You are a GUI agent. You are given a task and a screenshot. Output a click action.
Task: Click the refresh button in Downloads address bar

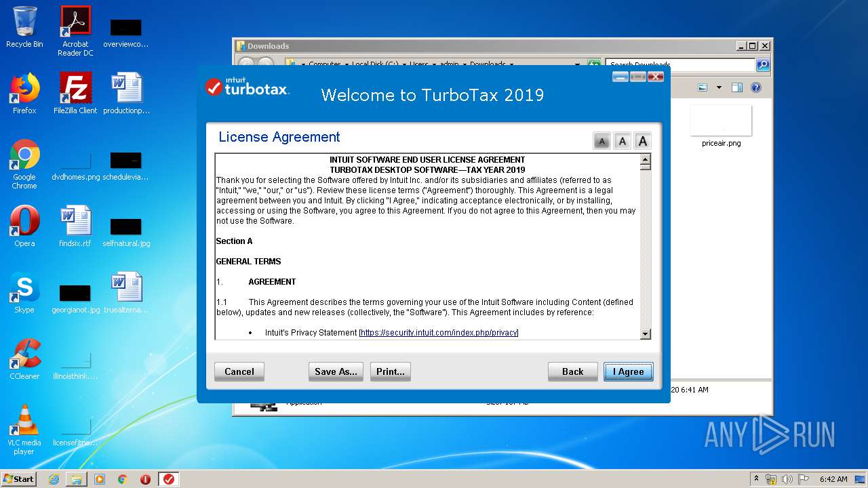click(x=594, y=64)
